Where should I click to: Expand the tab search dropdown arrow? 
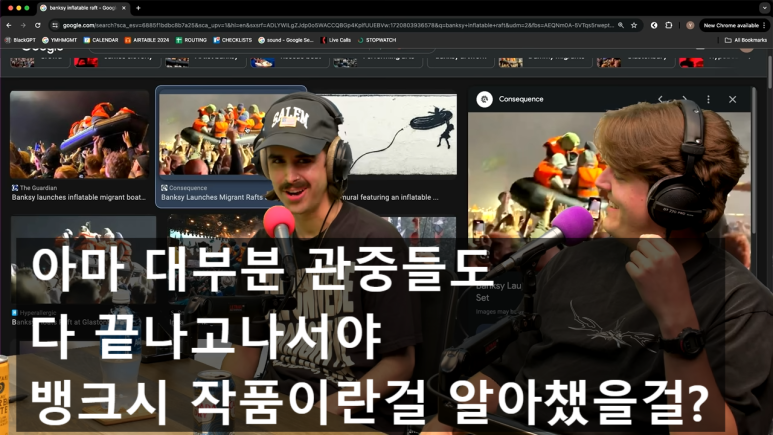click(764, 8)
